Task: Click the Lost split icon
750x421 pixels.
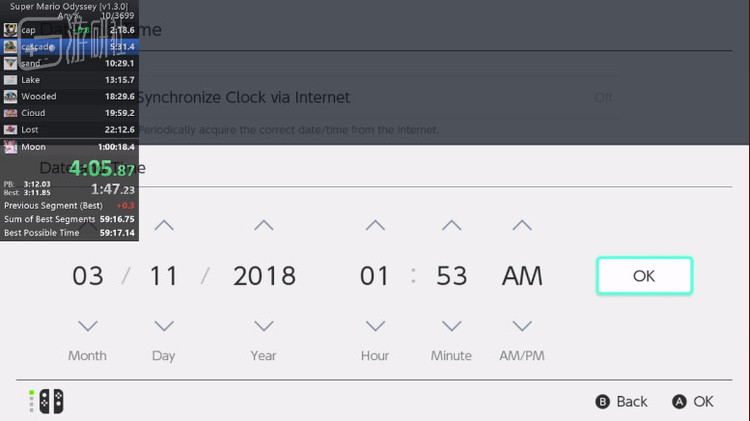Action: [x=11, y=129]
